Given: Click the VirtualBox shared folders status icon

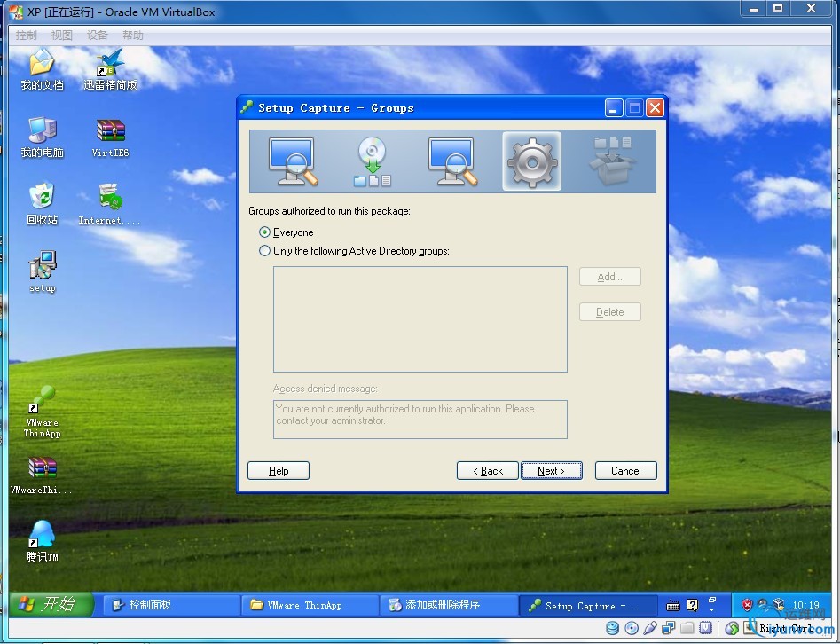Looking at the screenshot, I should tap(687, 628).
